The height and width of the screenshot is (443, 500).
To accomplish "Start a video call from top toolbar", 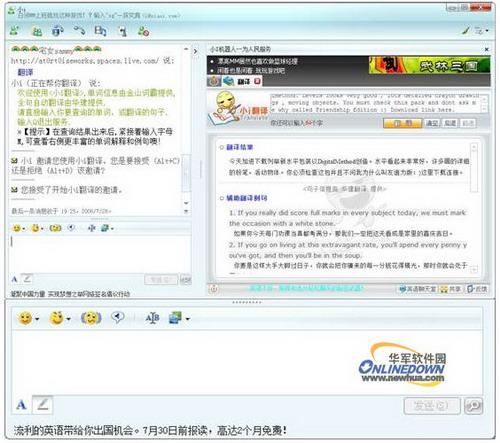I will point(58,31).
